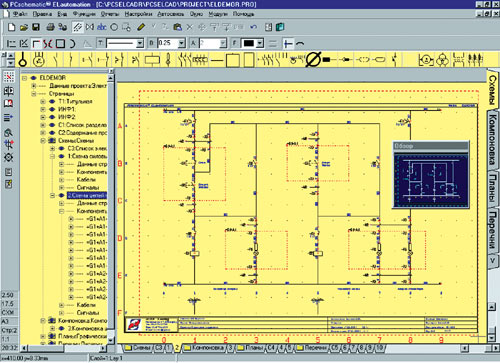This screenshot has height=363, width=500.
Task: Click the drawing area's vertical scroll-up arrow
Action: click(x=492, y=306)
